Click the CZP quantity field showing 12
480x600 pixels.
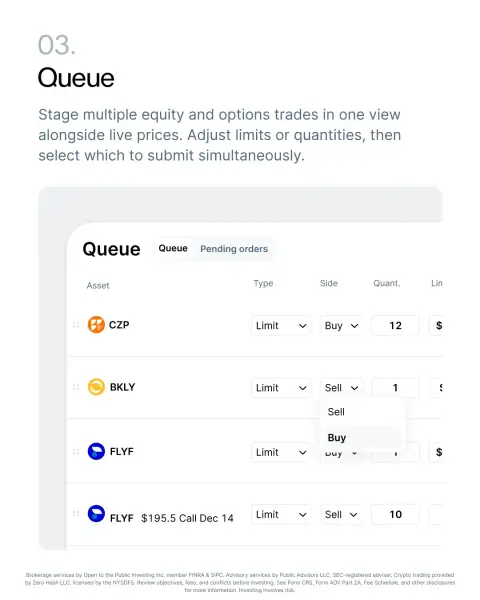point(395,326)
